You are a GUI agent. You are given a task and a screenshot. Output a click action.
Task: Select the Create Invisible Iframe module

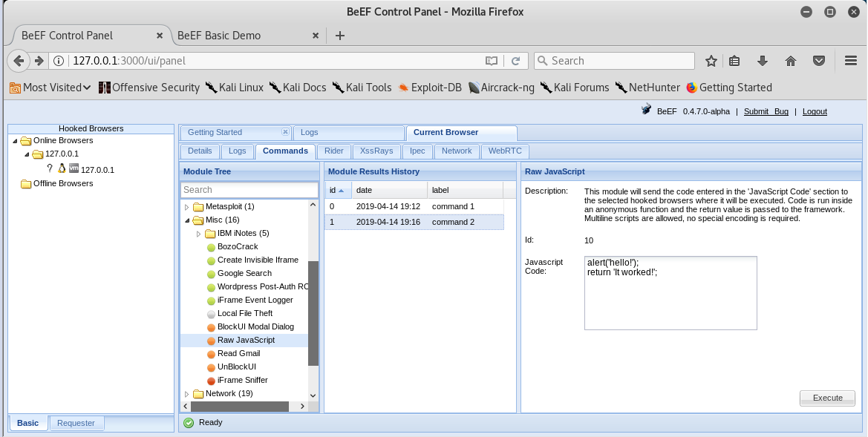(x=258, y=260)
